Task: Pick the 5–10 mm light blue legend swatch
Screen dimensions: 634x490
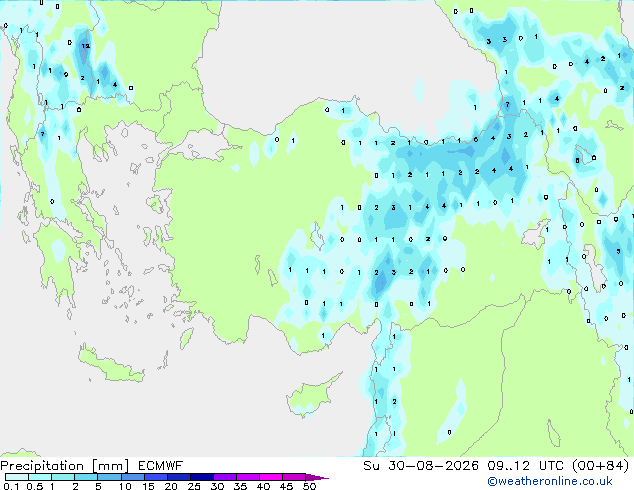Action: [109, 477]
